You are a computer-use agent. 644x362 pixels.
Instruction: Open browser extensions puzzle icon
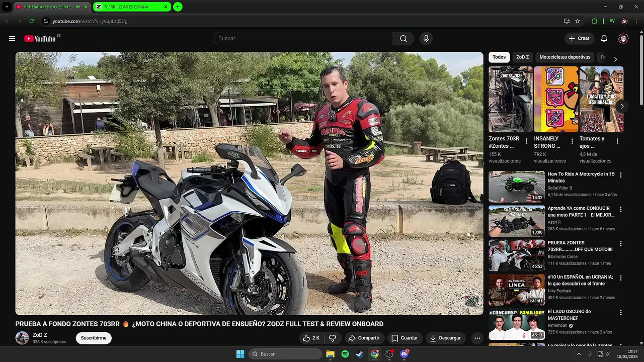595,21
